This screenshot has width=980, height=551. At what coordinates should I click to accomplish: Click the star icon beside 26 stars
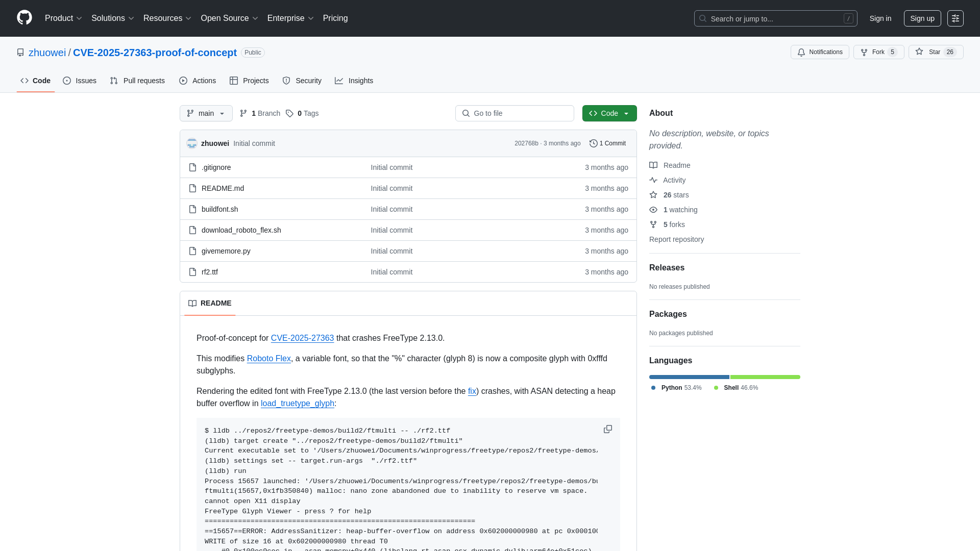(653, 195)
